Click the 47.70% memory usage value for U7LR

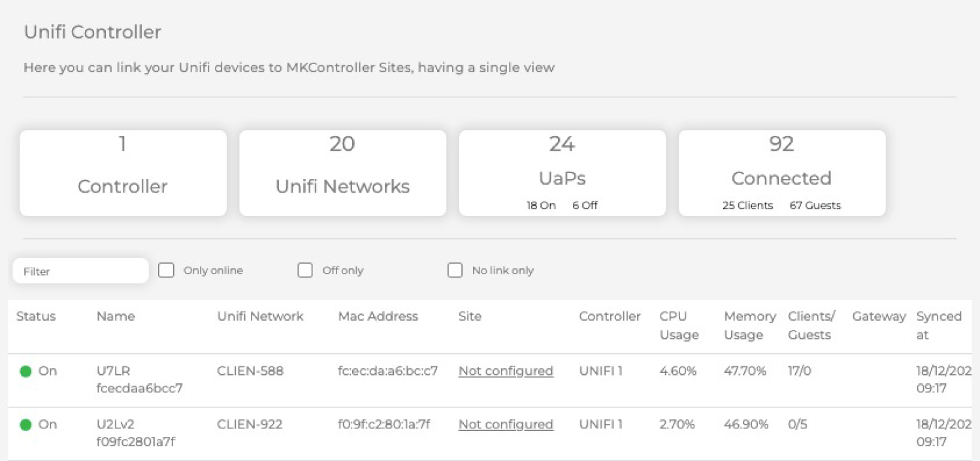point(744,371)
